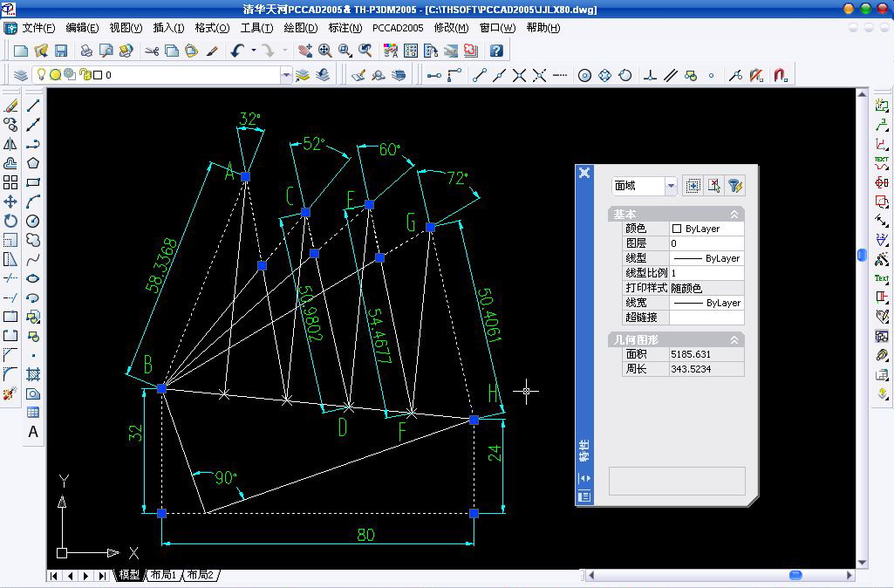Activate the Zoom Realtime magnifier tool

click(x=325, y=51)
